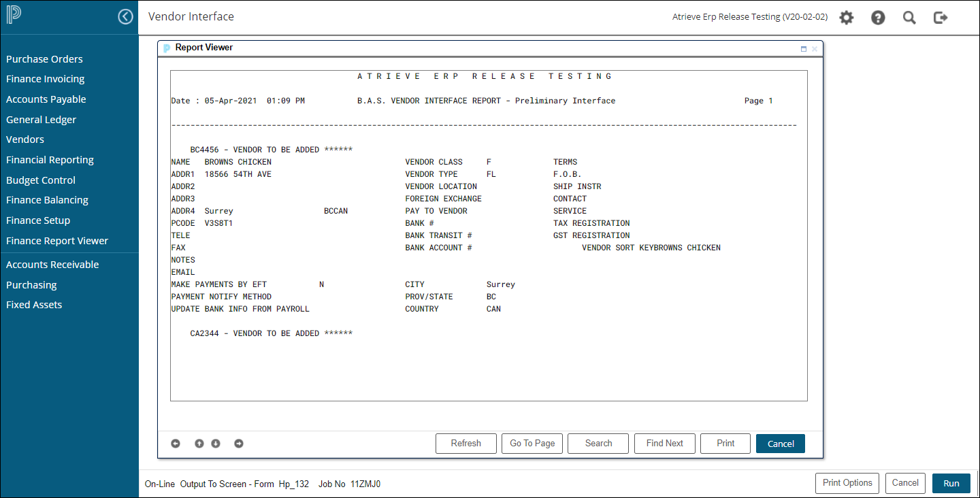This screenshot has height=498, width=980.
Task: Go back with the left arrow icon
Action: tap(176, 444)
